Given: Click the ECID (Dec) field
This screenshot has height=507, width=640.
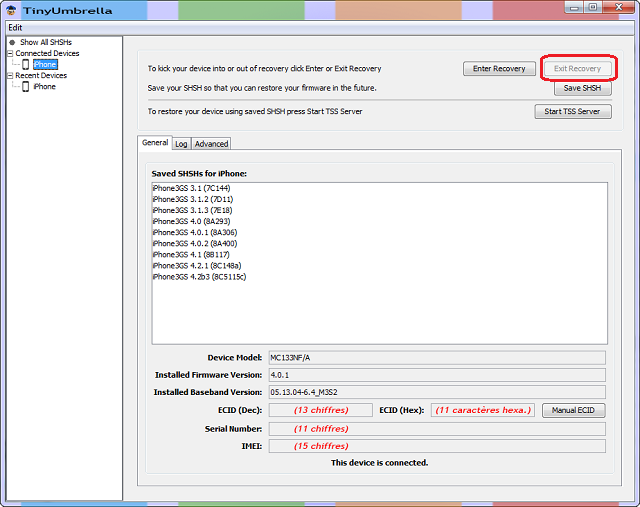Looking at the screenshot, I should (321, 410).
